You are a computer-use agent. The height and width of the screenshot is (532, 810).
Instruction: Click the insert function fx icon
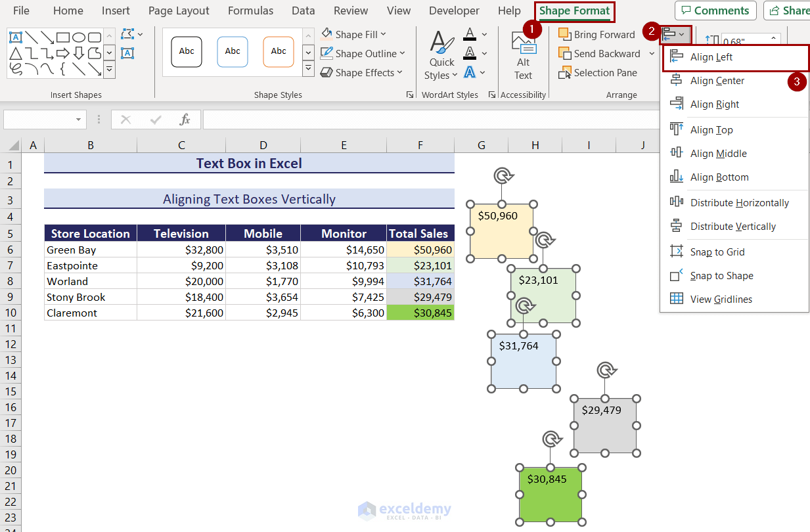(x=185, y=120)
